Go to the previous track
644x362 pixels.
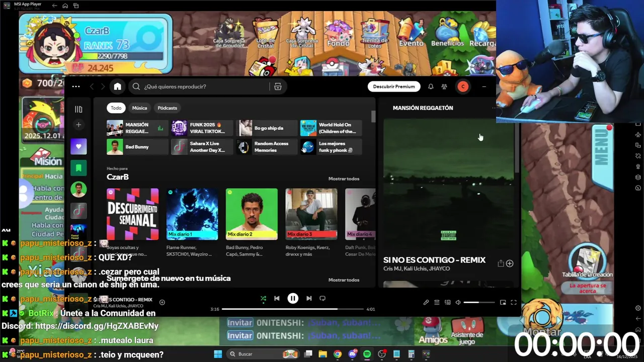coord(277,298)
